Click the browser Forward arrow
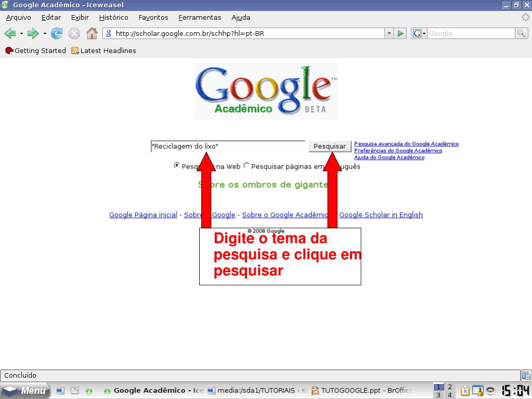This screenshot has width=532, height=399. (33, 34)
